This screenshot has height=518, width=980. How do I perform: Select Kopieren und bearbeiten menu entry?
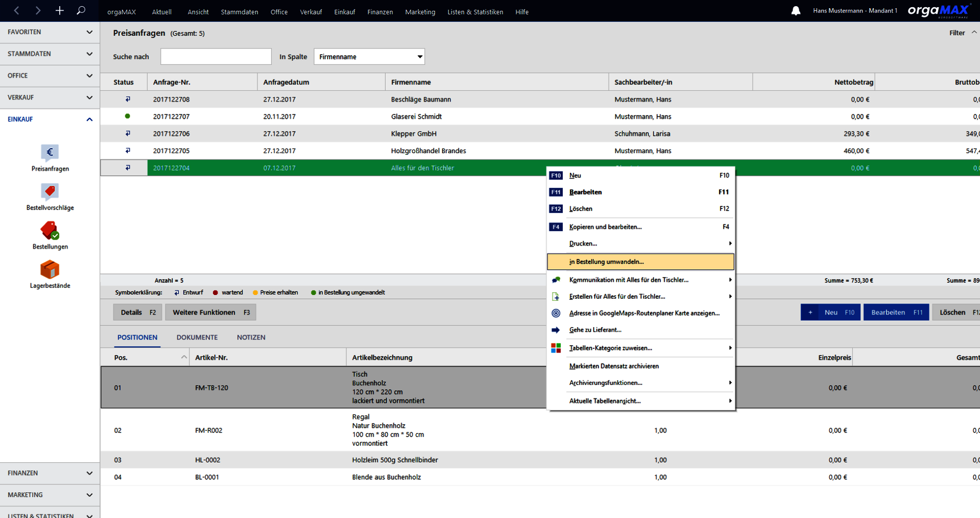point(641,227)
